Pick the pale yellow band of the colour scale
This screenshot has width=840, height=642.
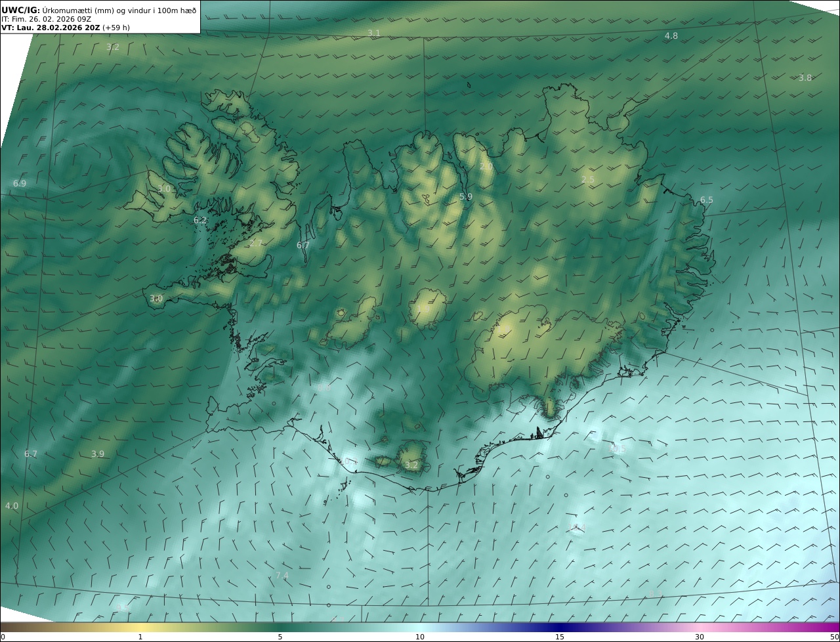point(140,627)
